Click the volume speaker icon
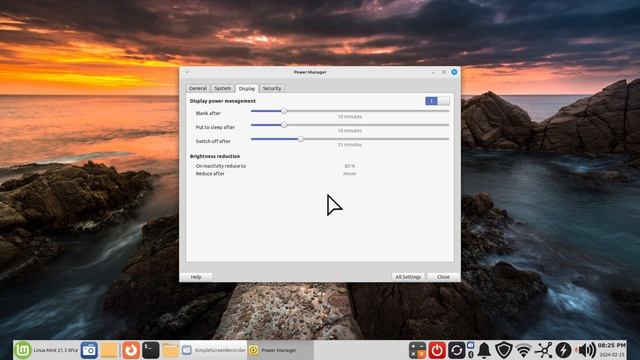The width and height of the screenshot is (640, 360). 586,350
